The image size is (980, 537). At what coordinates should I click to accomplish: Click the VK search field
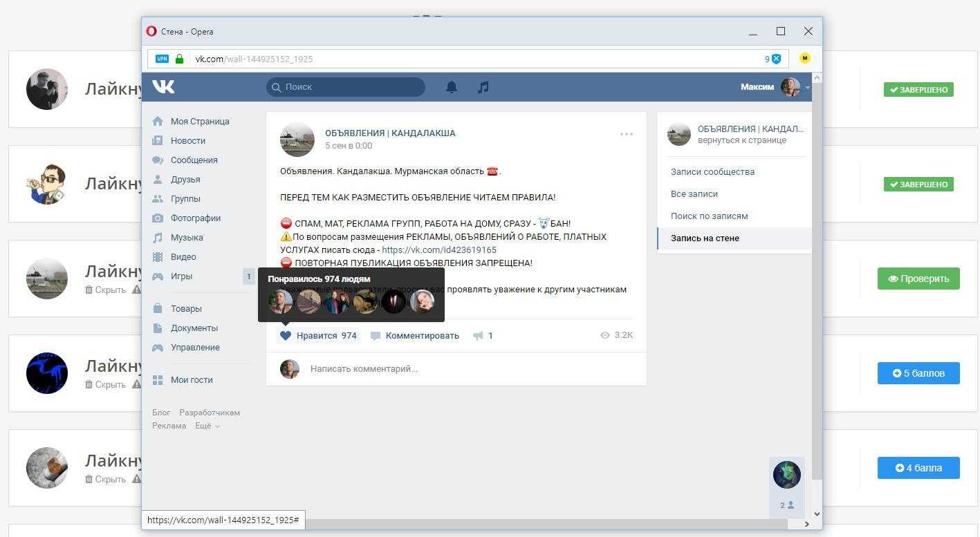click(x=346, y=87)
